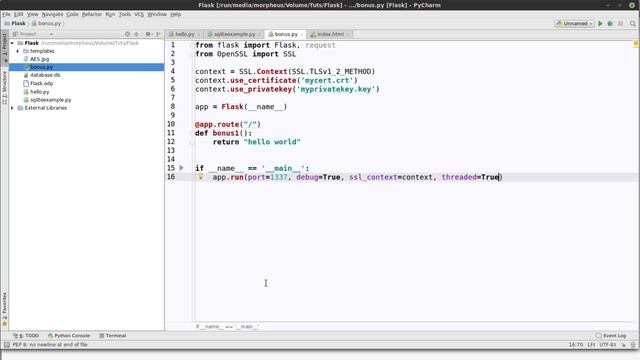640x360 pixels.
Task: Select hello.py in project tree
Action: 39,92
